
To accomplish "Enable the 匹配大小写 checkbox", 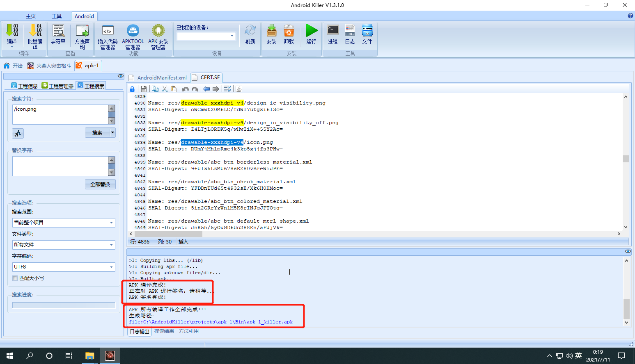I will tap(15, 278).
